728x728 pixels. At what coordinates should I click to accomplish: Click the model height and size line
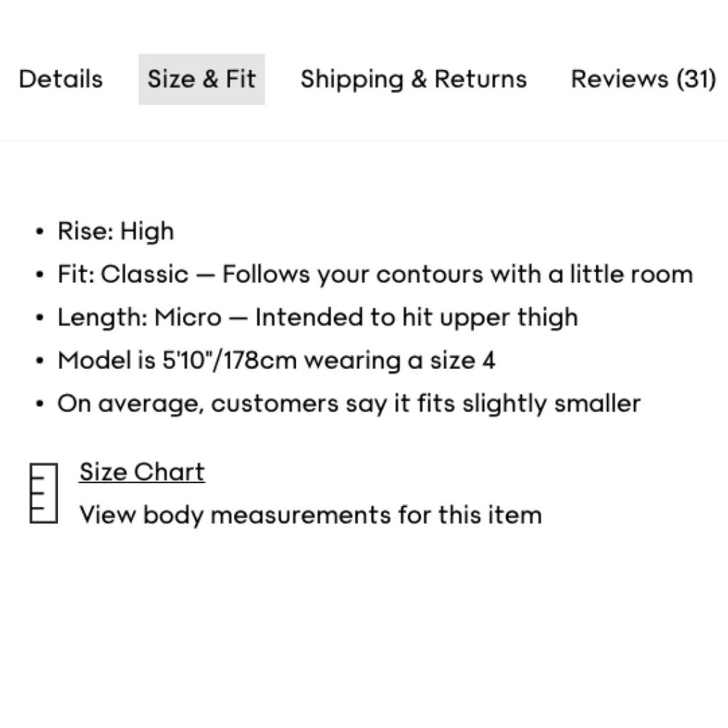click(x=276, y=360)
